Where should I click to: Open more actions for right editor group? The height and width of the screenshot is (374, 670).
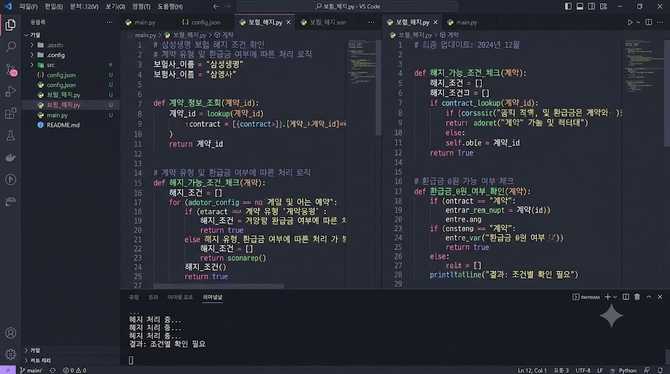click(x=661, y=22)
